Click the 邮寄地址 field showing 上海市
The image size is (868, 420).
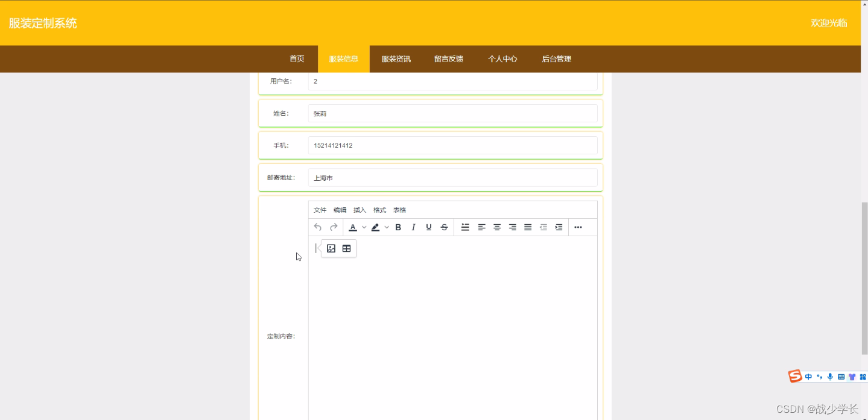452,178
